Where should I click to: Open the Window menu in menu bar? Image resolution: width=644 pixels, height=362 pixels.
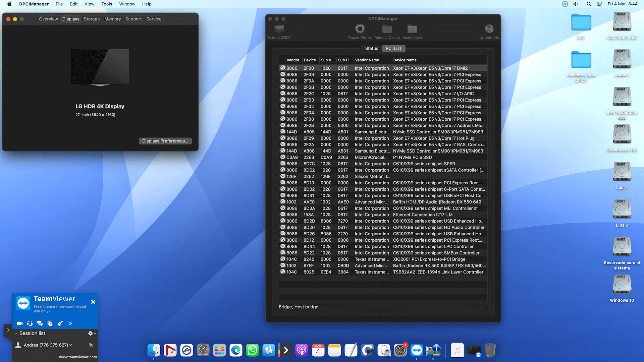[x=127, y=4]
